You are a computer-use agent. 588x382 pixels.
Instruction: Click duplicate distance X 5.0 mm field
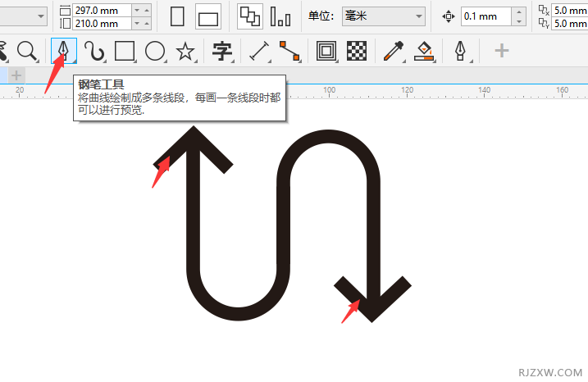tap(569, 10)
